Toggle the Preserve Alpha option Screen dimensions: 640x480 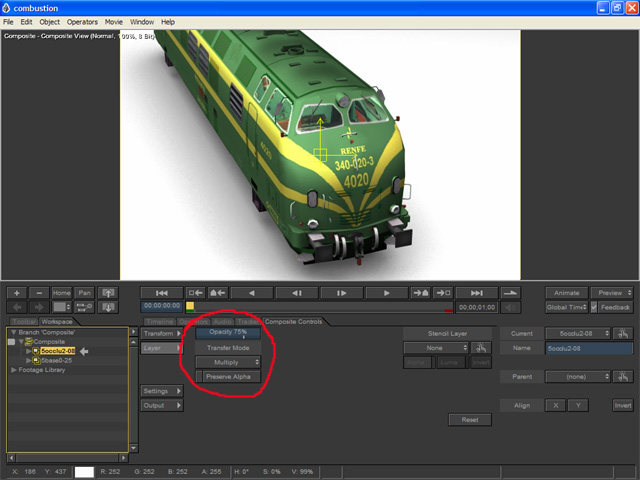(x=228, y=377)
